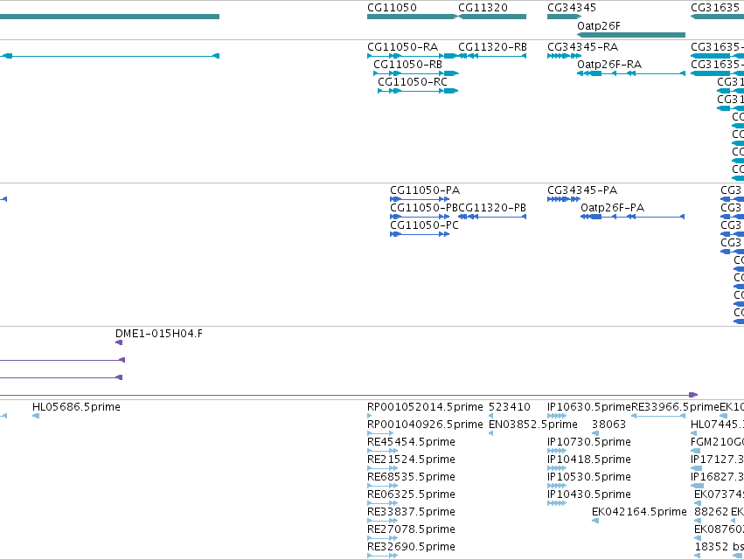Screen dimensions: 744x560
Task: Choose protein label CG11050-PA
Action: pyautogui.click(x=425, y=190)
